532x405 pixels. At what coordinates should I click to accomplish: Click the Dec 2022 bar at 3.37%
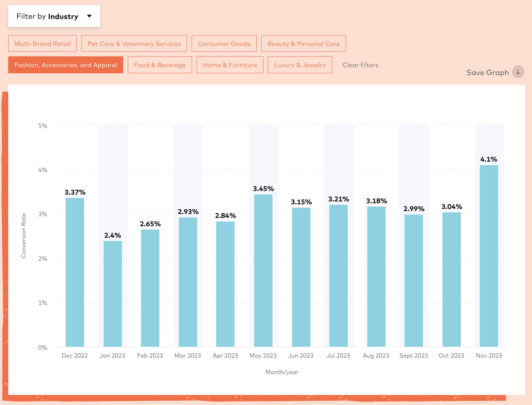[x=75, y=272]
